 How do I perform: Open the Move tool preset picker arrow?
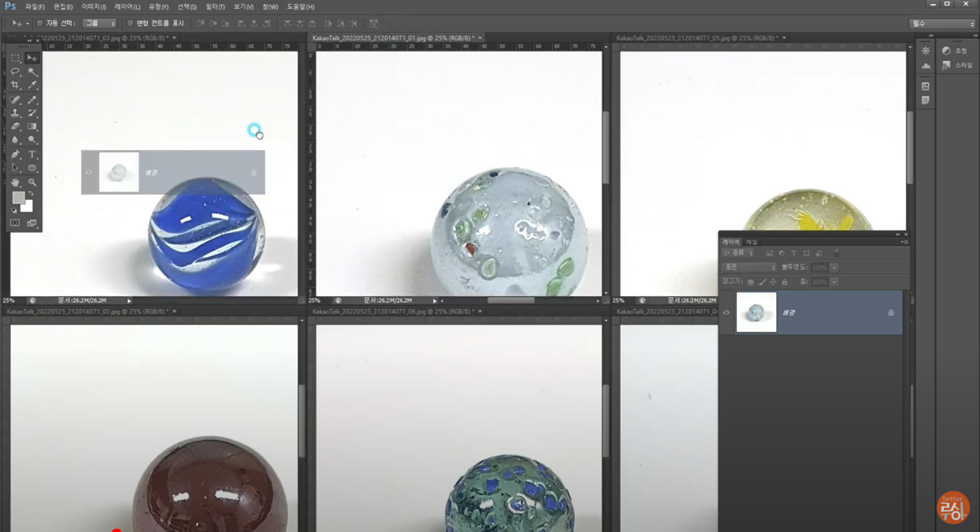(27, 23)
